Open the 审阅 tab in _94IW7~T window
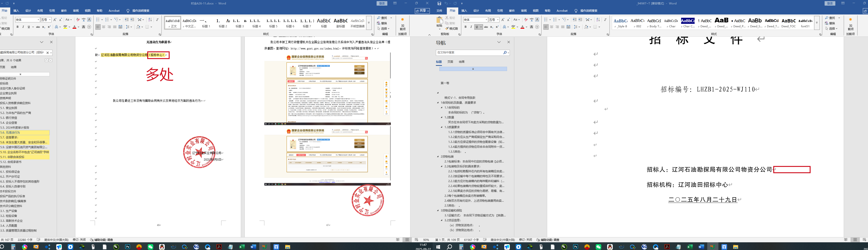 coord(524,11)
